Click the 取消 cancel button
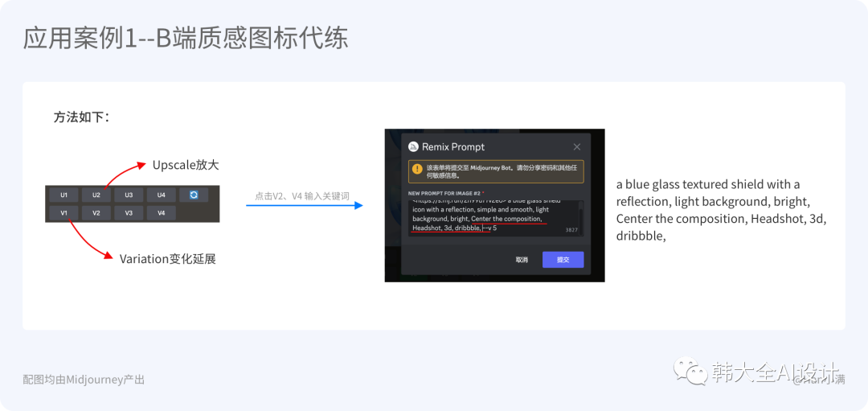 522,260
